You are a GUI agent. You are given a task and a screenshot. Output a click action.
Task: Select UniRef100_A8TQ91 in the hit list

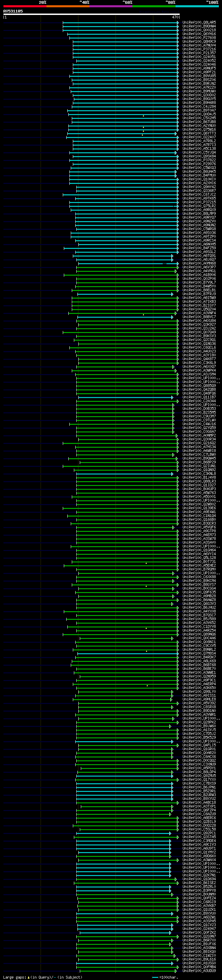point(199,256)
